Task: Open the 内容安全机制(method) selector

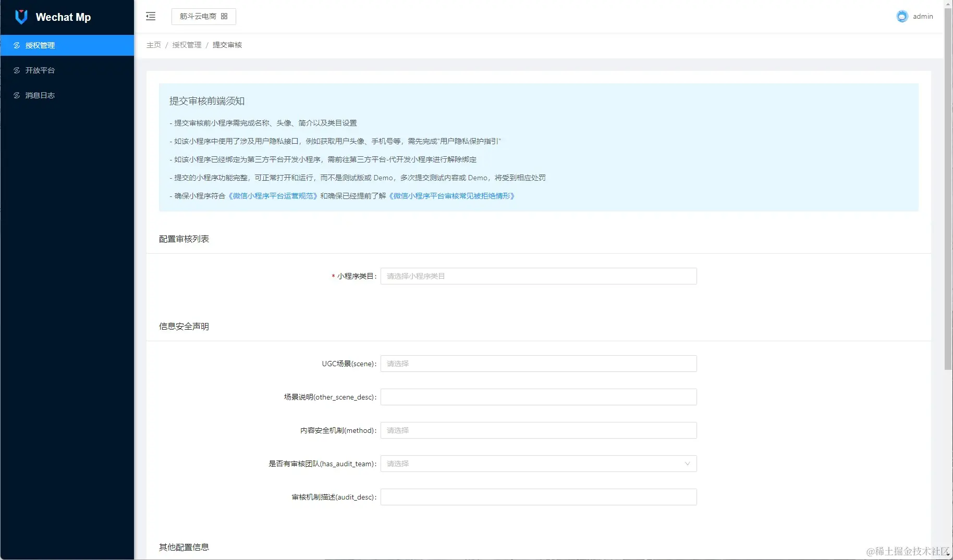Action: click(x=538, y=430)
